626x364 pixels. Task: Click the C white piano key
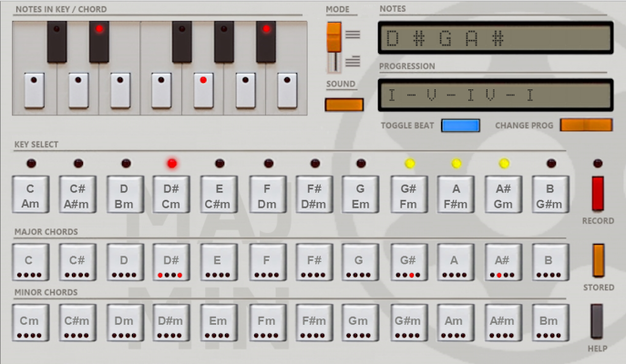tap(35, 90)
